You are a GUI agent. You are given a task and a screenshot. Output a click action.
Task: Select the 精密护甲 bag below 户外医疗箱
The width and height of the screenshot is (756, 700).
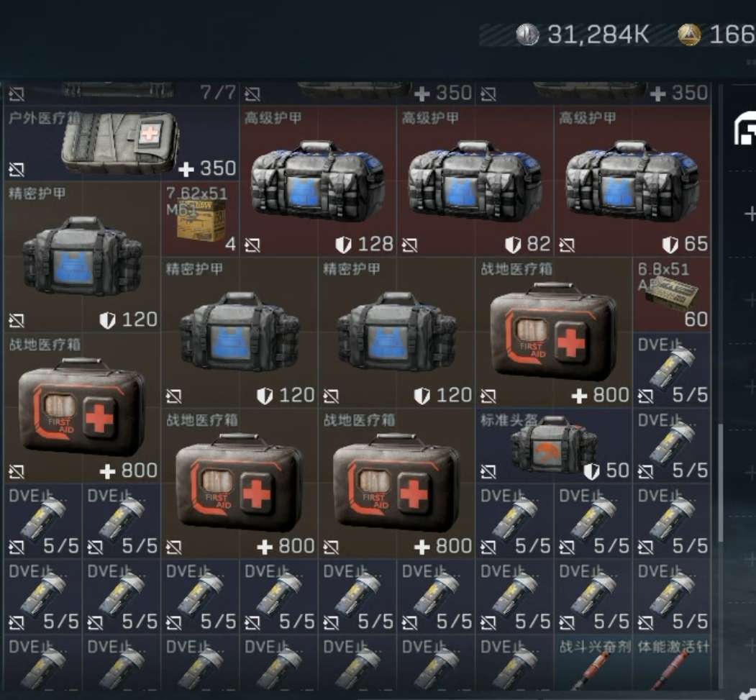[x=83, y=256]
